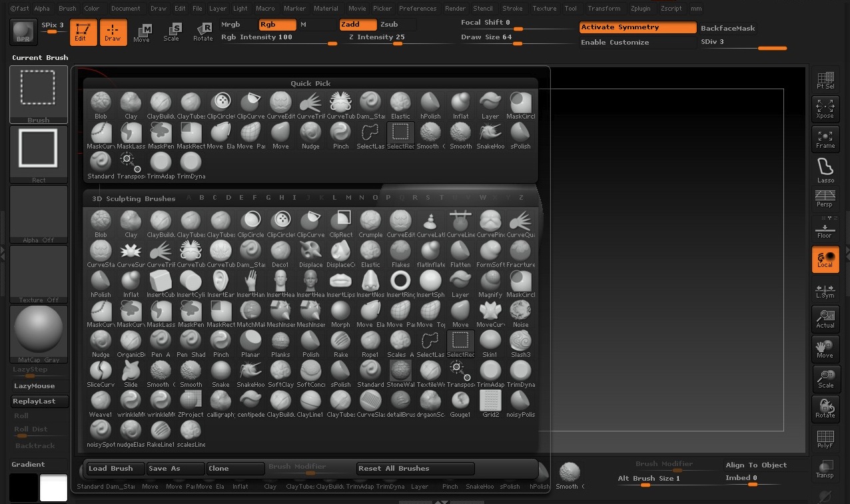Select the centipede brush

tap(250, 403)
